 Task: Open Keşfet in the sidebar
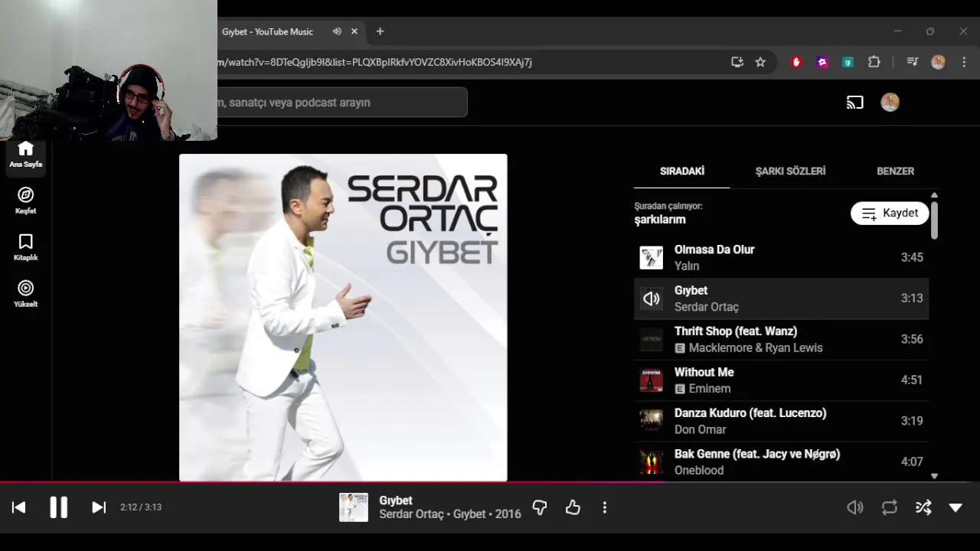25,201
